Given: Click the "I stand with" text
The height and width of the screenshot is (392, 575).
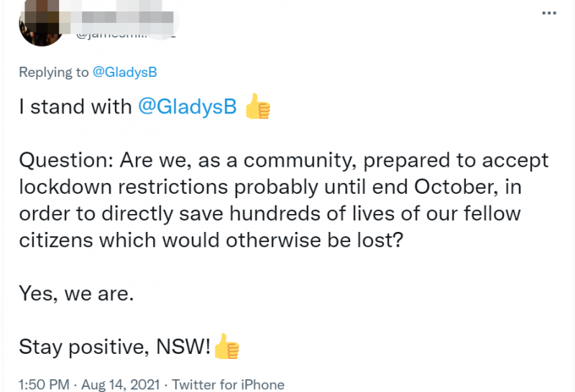Looking at the screenshot, I should (75, 107).
